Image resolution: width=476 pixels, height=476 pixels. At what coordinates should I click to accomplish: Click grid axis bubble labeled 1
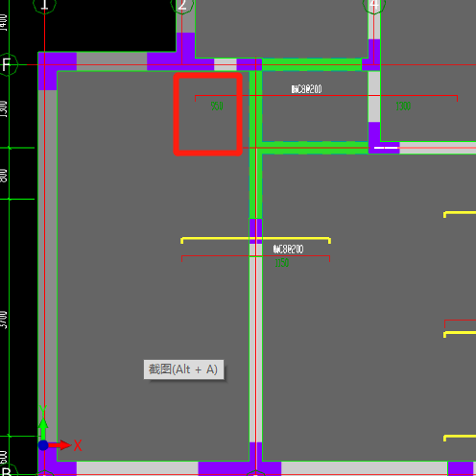pyautogui.click(x=44, y=4)
